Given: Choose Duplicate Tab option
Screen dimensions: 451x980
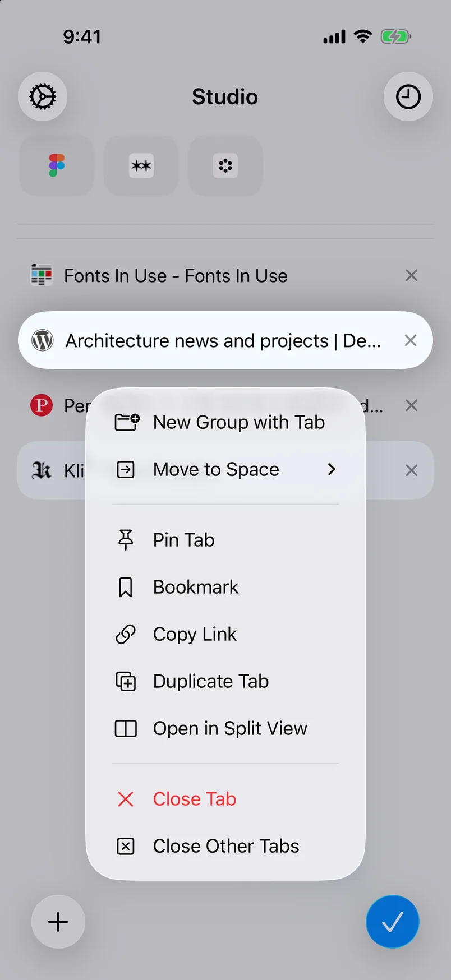Looking at the screenshot, I should point(225,681).
